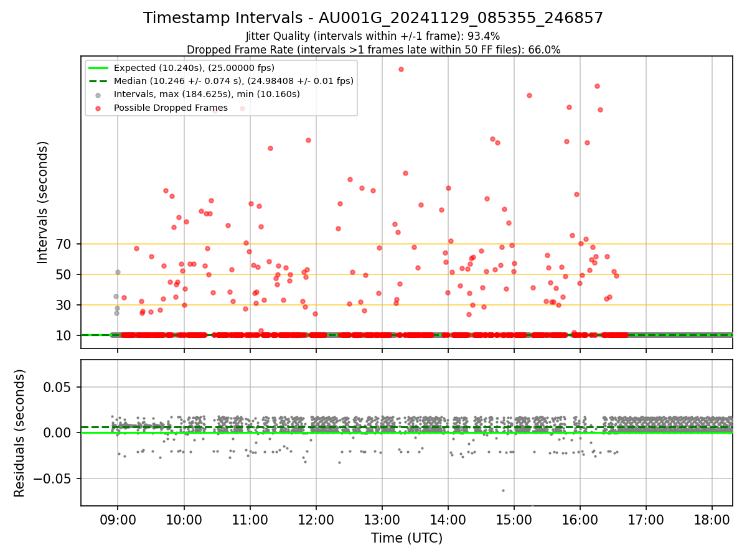Image resolution: width=747 pixels, height=560 pixels.
Task: Click legend entry 'Expected (10.240s), (25.00000 fps)'
Action: point(194,68)
